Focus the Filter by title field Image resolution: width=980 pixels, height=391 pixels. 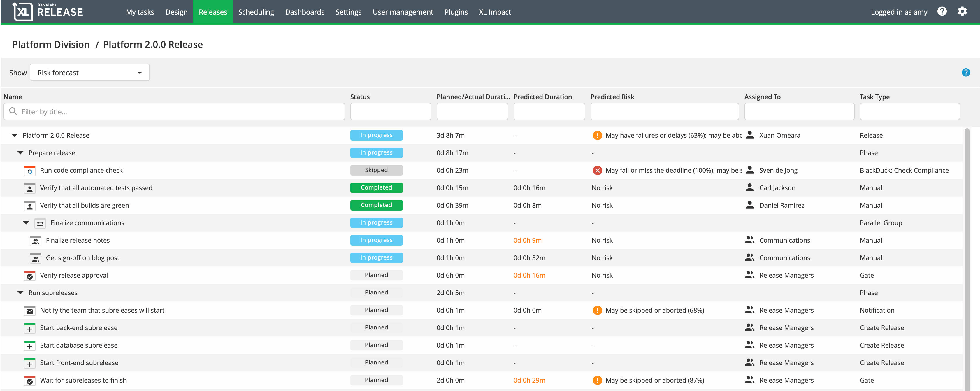(174, 112)
